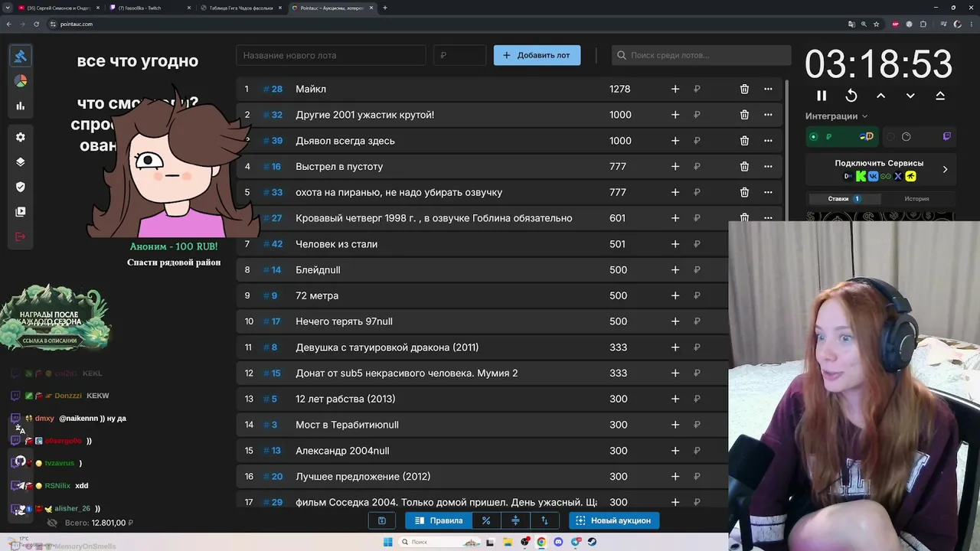Screen dimensions: 980x551
Task: Collapse the "Интеграции" section
Action: (x=836, y=116)
